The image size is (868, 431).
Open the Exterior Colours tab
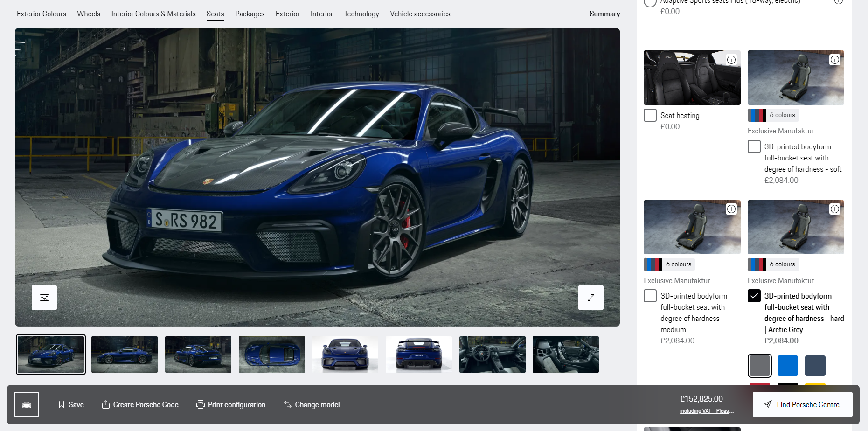point(42,14)
